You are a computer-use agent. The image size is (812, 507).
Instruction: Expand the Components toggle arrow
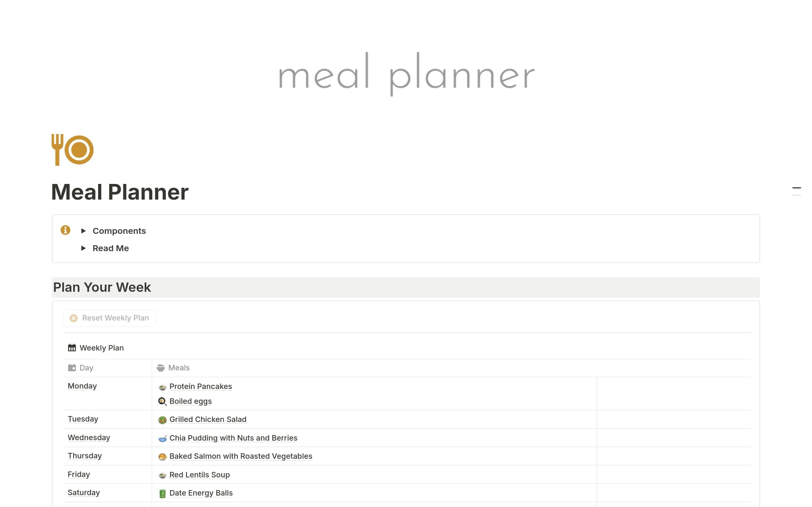coord(83,231)
